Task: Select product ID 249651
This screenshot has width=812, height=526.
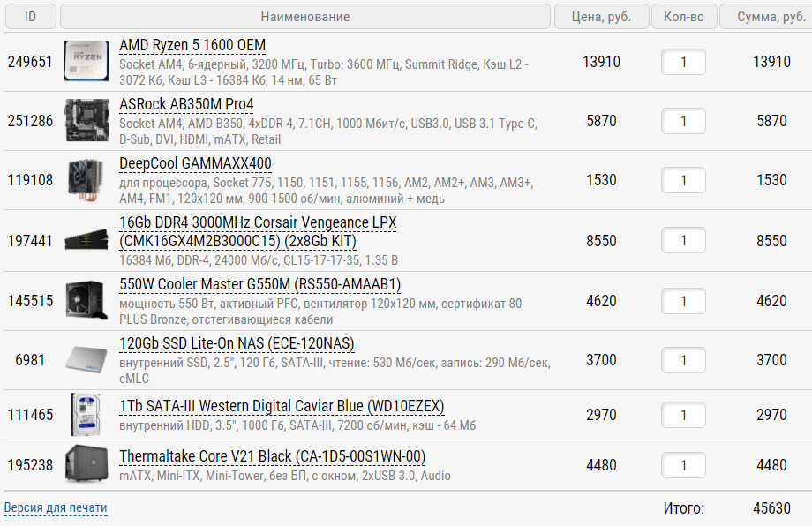Action: (30, 62)
